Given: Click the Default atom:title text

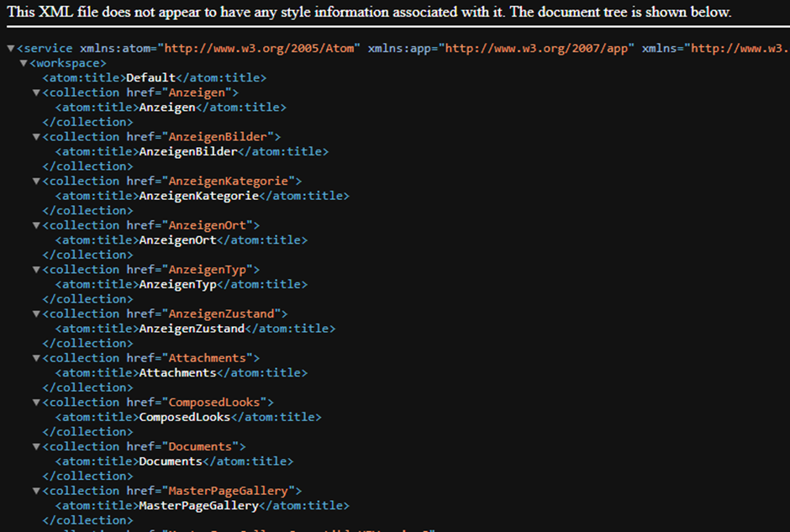Looking at the screenshot, I should (x=150, y=78).
